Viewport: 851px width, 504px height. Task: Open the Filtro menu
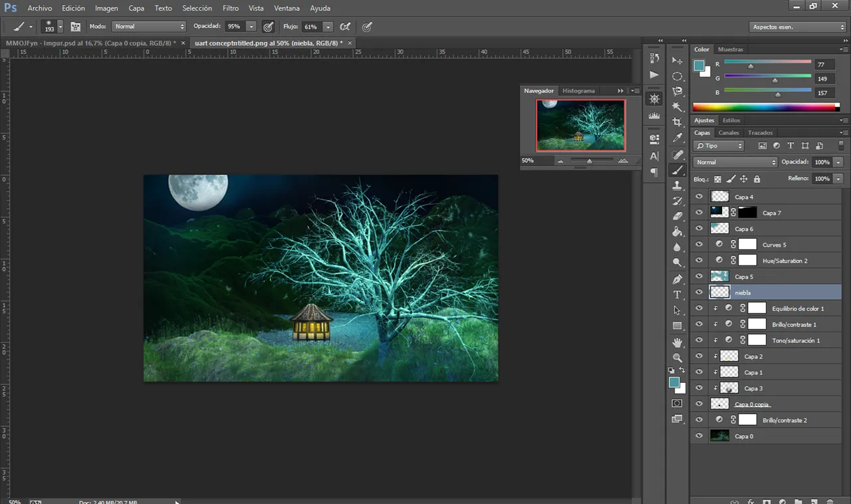(231, 8)
